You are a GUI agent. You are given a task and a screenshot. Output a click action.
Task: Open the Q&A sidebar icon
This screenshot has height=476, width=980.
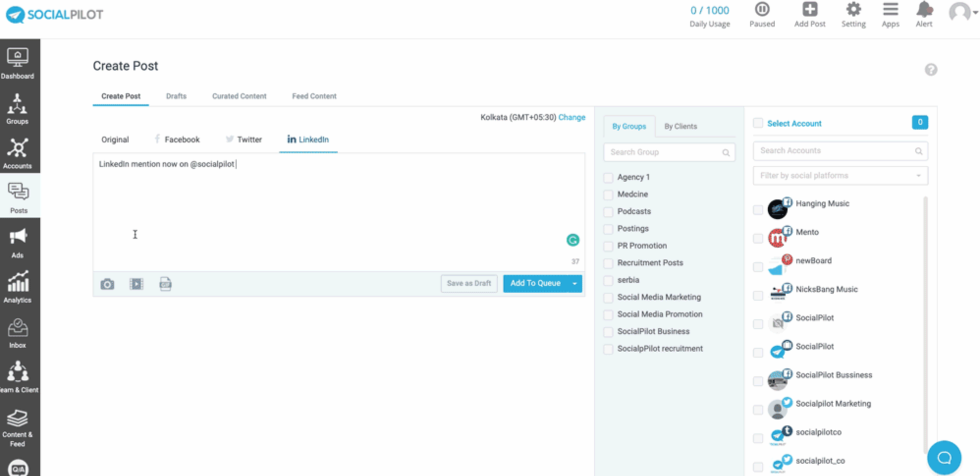click(x=18, y=468)
